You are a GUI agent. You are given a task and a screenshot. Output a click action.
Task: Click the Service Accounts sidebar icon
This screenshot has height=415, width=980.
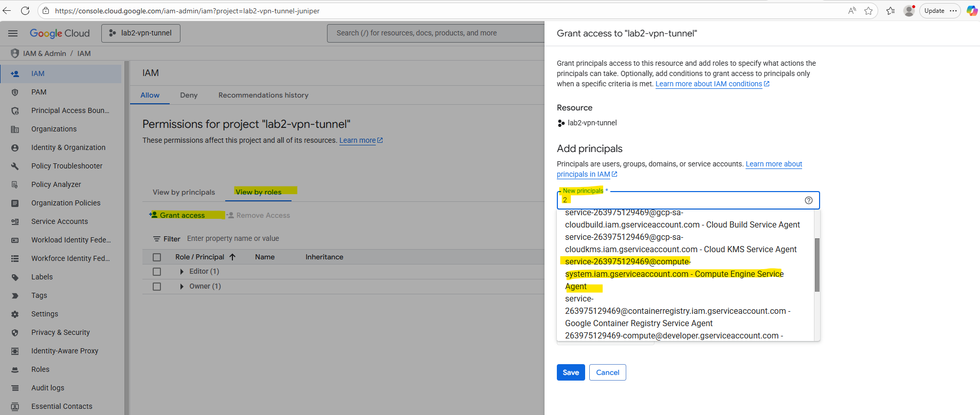click(15, 221)
